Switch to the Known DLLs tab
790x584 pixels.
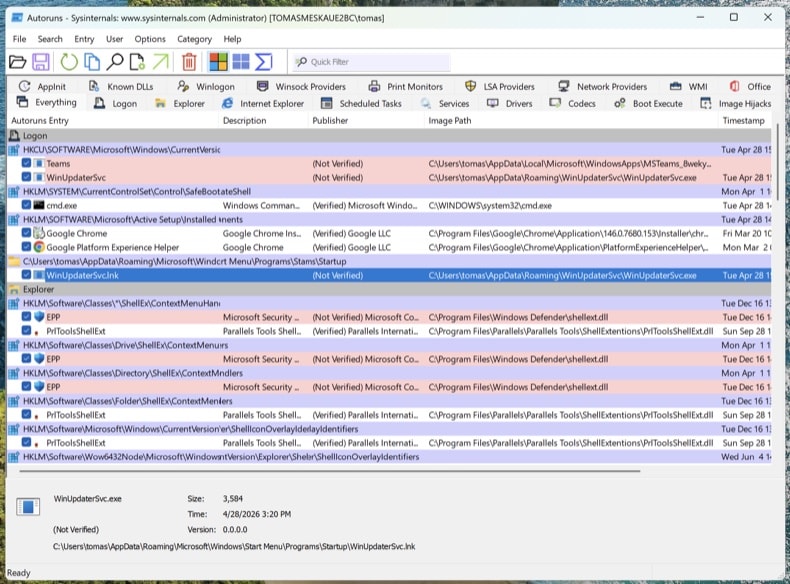pos(121,87)
